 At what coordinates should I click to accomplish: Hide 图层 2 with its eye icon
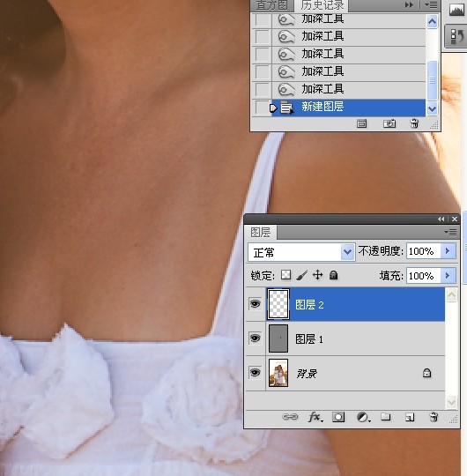pyautogui.click(x=255, y=304)
